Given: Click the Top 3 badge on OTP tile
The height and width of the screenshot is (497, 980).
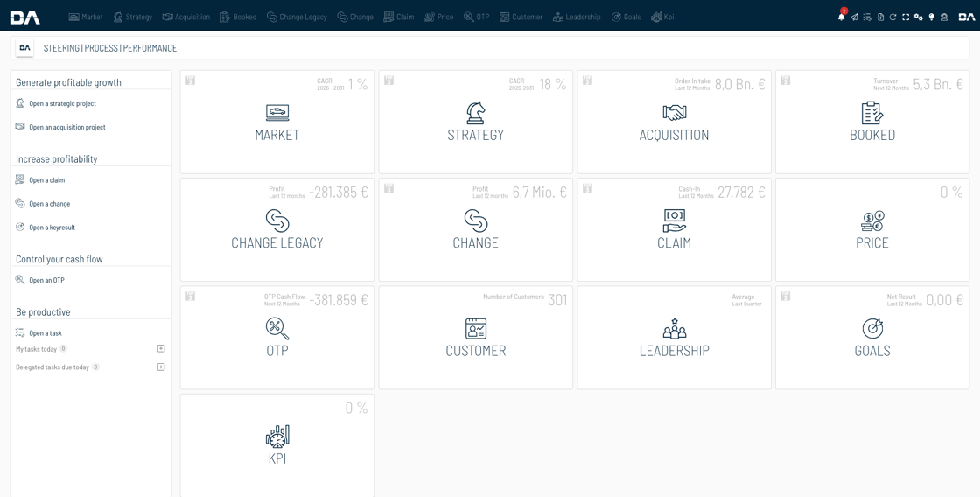Looking at the screenshot, I should click(x=191, y=297).
